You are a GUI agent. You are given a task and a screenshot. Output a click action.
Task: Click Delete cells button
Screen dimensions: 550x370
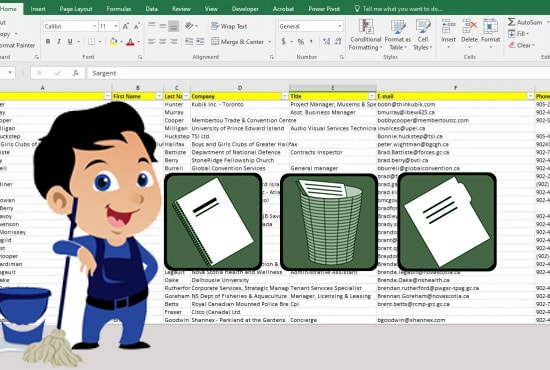pos(469,34)
